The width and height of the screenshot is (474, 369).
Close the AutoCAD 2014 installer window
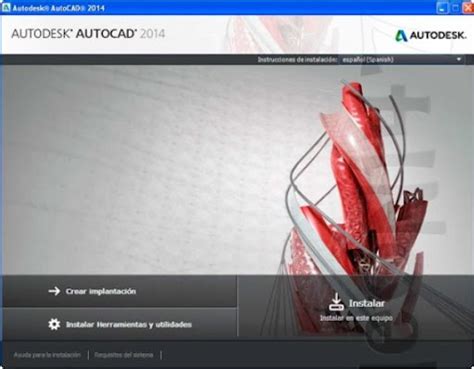468,8
